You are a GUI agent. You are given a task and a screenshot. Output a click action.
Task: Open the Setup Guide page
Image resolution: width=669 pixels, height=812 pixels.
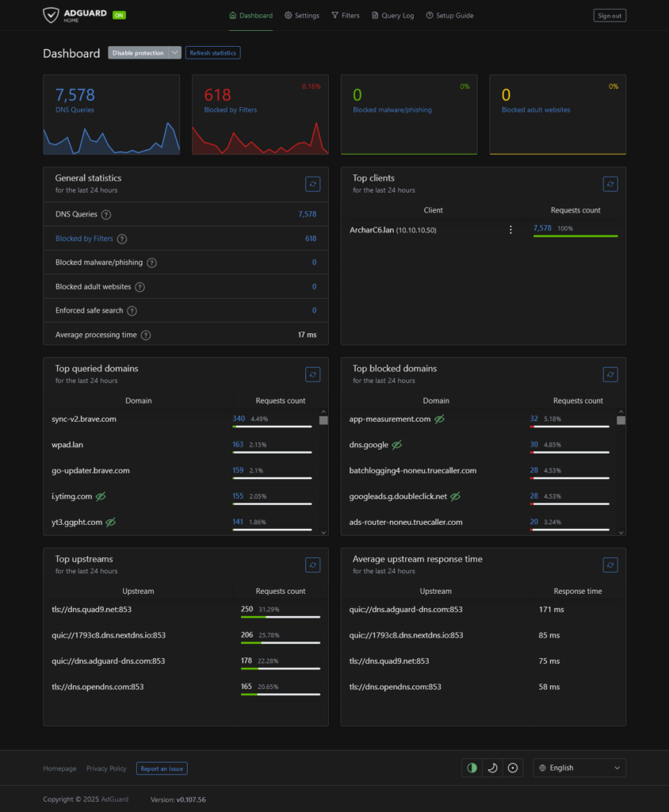449,15
